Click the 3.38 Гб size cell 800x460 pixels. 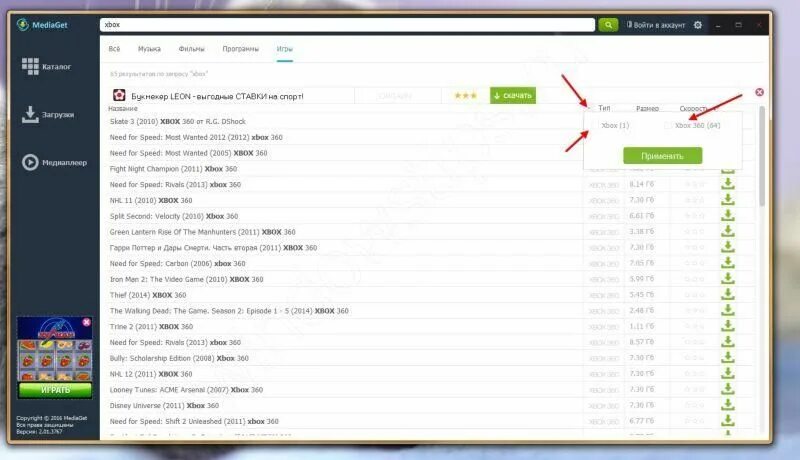[641, 231]
